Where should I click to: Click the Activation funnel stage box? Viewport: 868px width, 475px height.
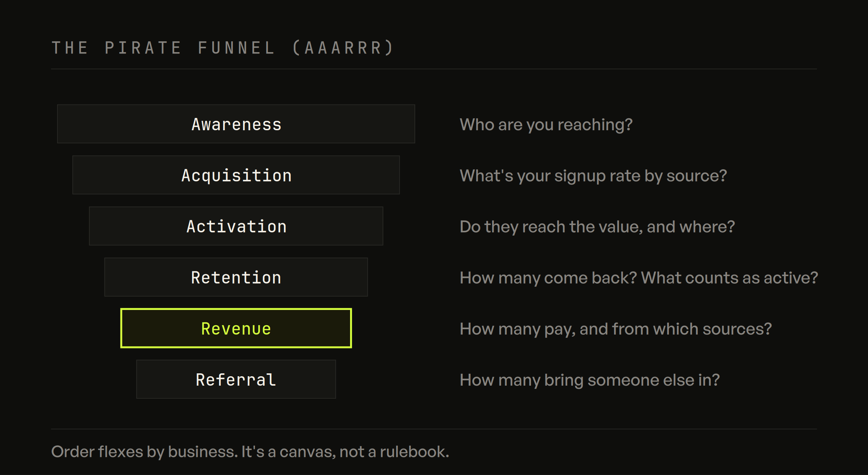[236, 226]
